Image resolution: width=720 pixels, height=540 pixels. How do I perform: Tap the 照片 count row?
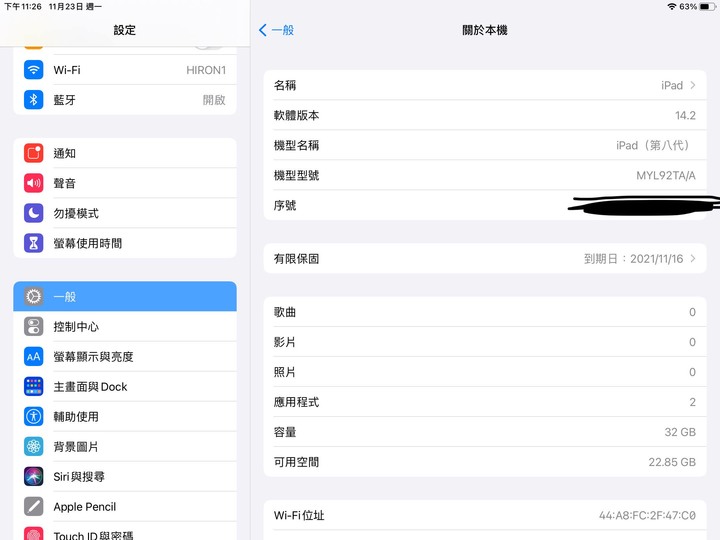[x=485, y=372]
